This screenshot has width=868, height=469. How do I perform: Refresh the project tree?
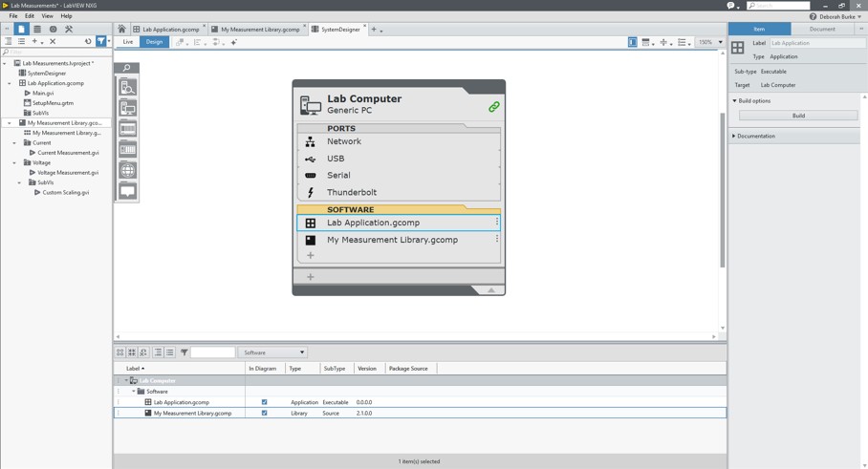pyautogui.click(x=88, y=41)
